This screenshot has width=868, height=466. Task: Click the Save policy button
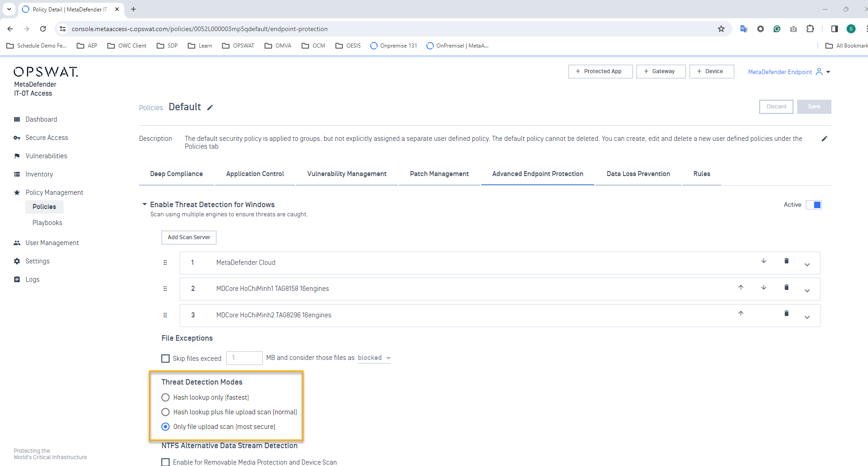pos(814,107)
